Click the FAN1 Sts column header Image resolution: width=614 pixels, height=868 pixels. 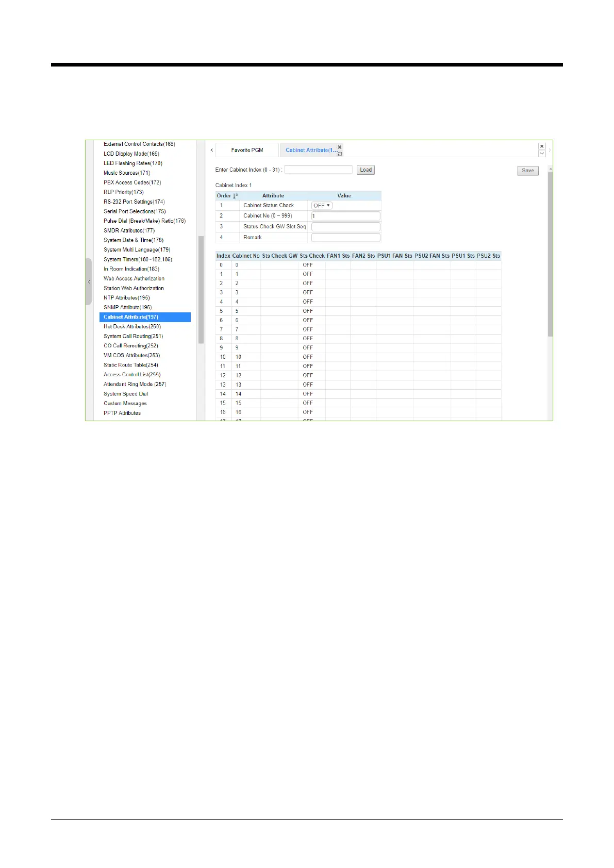tap(338, 256)
